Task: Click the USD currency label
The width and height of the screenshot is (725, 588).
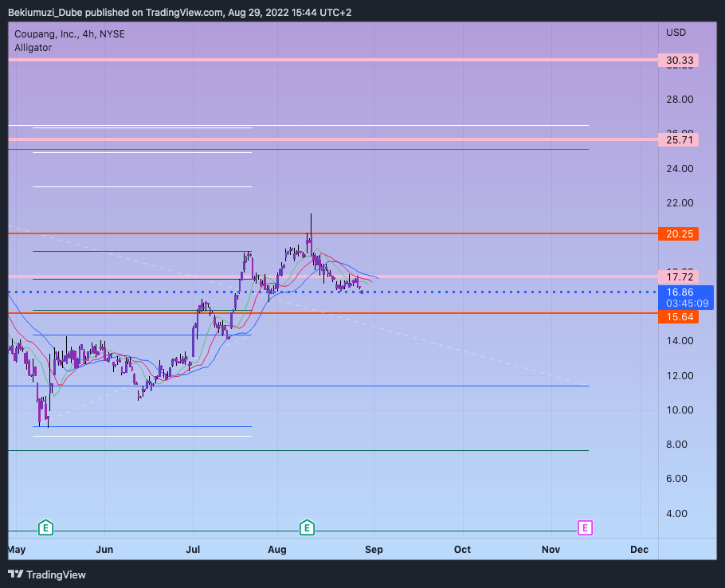Action: point(676,33)
